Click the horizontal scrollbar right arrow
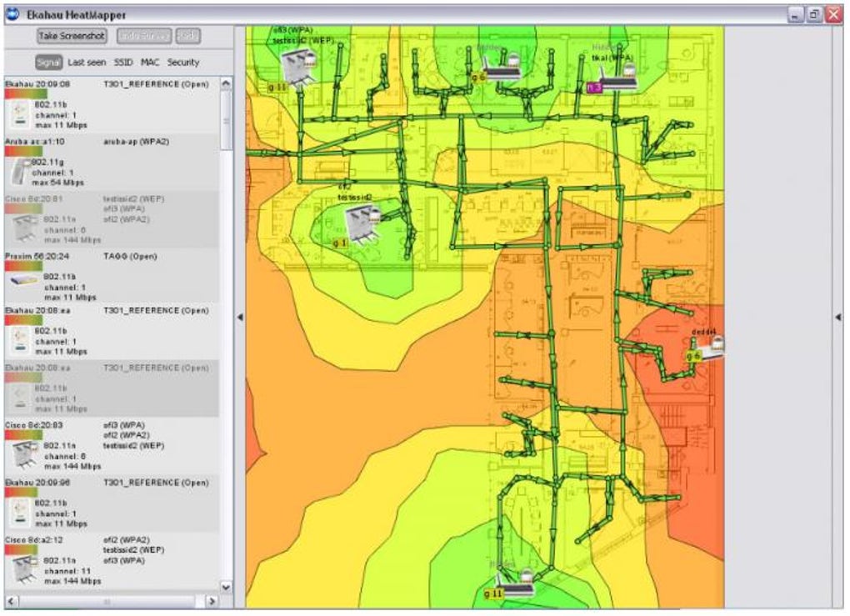This screenshot has width=850, height=616. pos(212,601)
